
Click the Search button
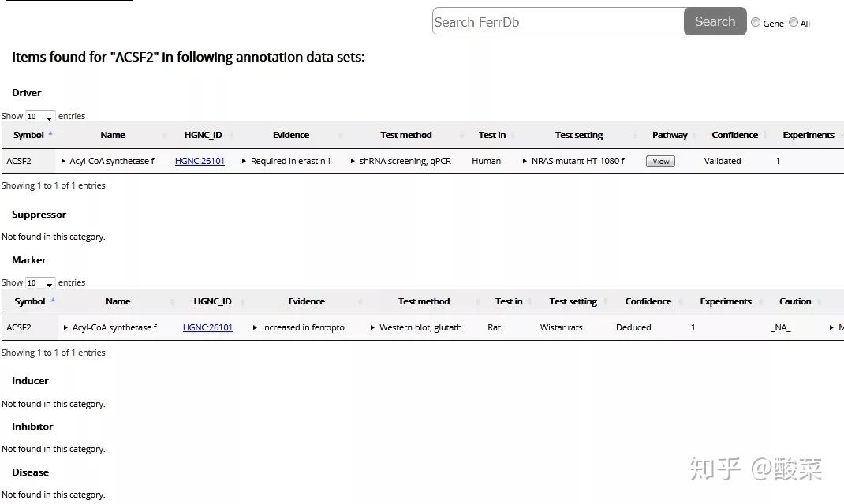(715, 22)
